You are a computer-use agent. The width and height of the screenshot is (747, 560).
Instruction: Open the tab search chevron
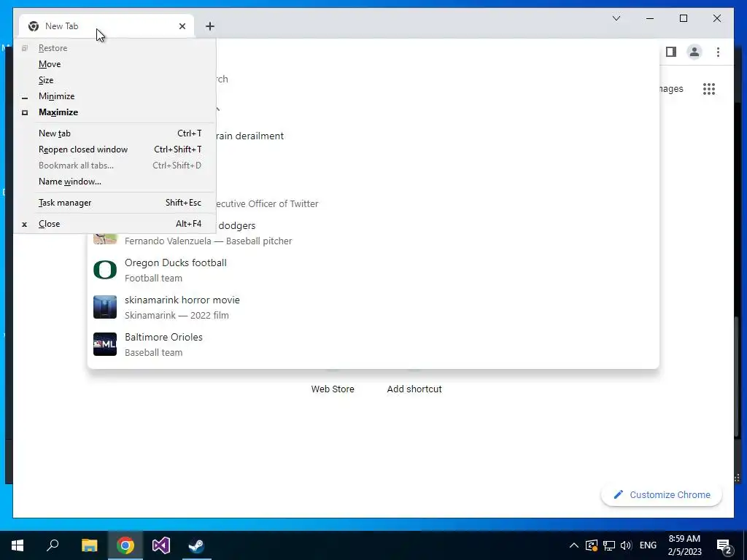pos(616,18)
